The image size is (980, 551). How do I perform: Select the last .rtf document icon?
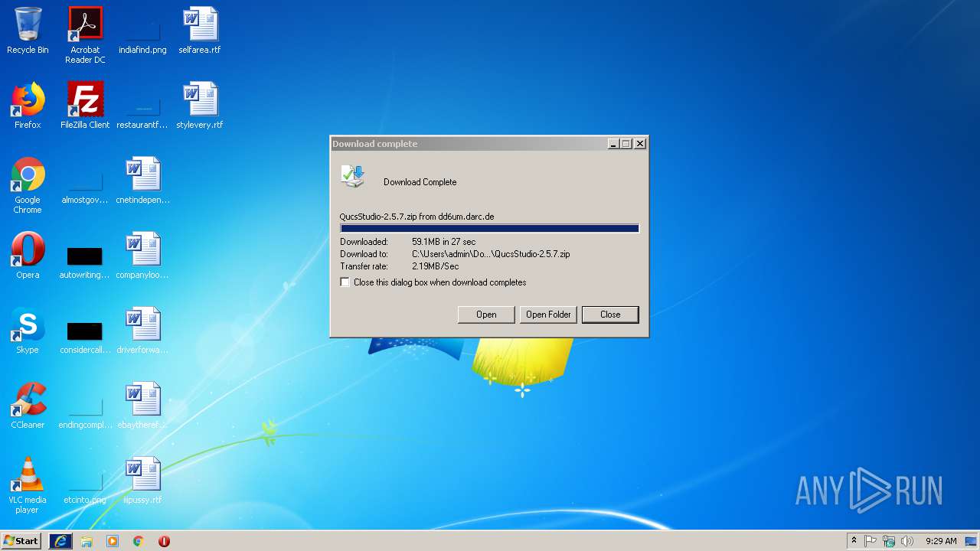(142, 481)
